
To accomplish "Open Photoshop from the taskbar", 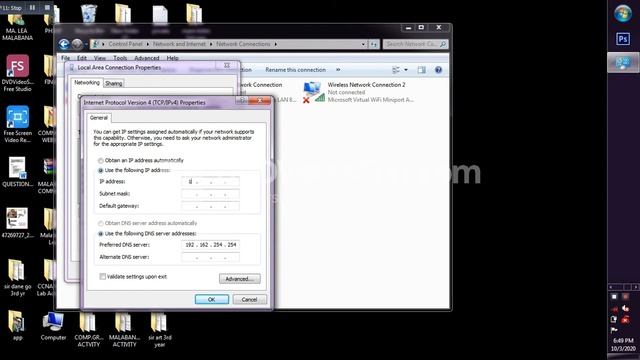I will (x=623, y=39).
